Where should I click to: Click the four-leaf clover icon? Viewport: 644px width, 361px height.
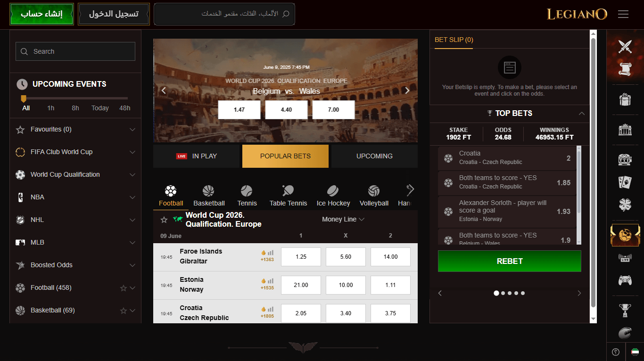point(625,205)
